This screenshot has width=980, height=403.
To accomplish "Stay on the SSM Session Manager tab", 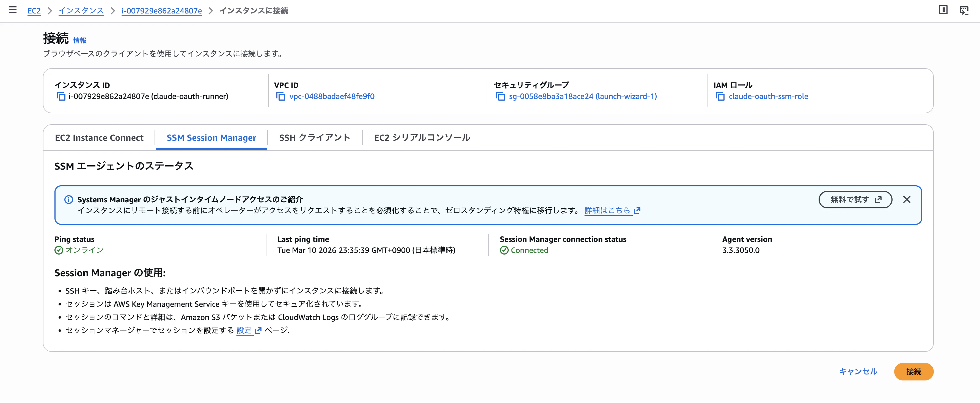I will click(x=211, y=138).
